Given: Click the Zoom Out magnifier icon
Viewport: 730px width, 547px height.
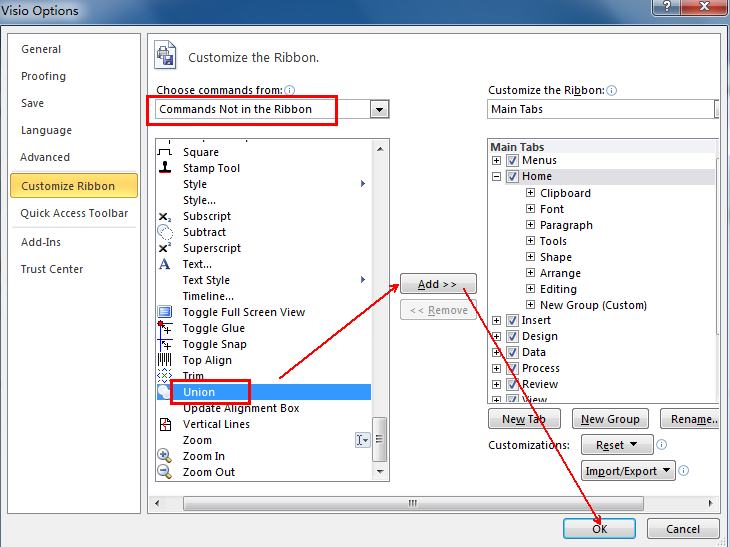Looking at the screenshot, I should 164,472.
